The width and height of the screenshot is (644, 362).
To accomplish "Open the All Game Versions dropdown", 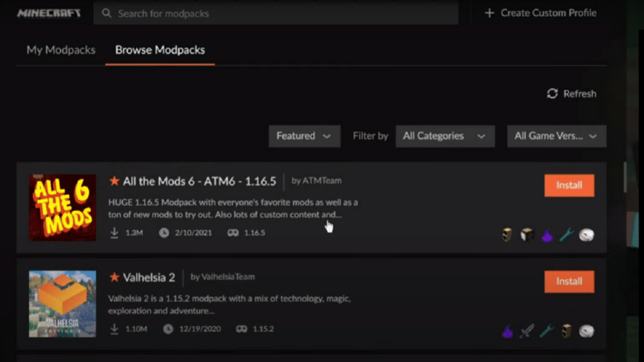I will tap(556, 136).
